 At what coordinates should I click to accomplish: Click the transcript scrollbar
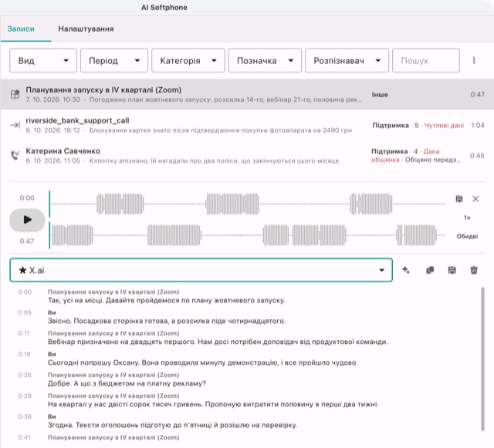[x=482, y=359]
